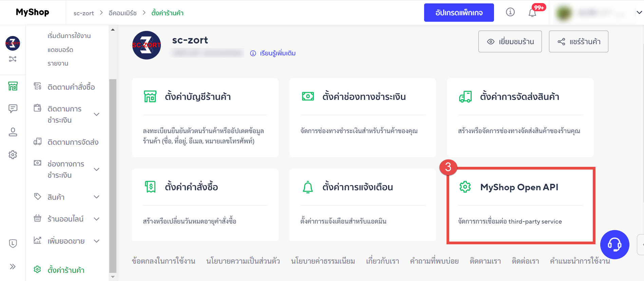Click the sidebar scrollbar down arrow

pos(113,277)
